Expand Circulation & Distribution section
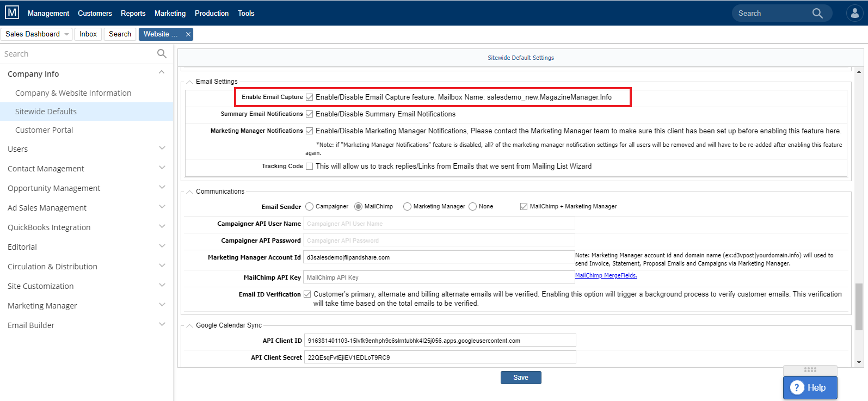Screen dimensions: 868x401 point(162,266)
